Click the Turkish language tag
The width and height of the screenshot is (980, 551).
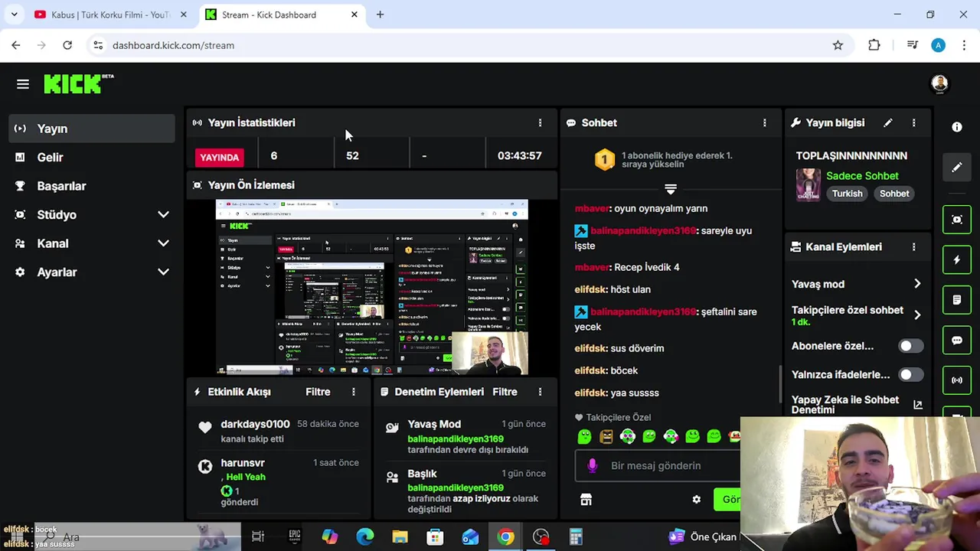(x=847, y=194)
